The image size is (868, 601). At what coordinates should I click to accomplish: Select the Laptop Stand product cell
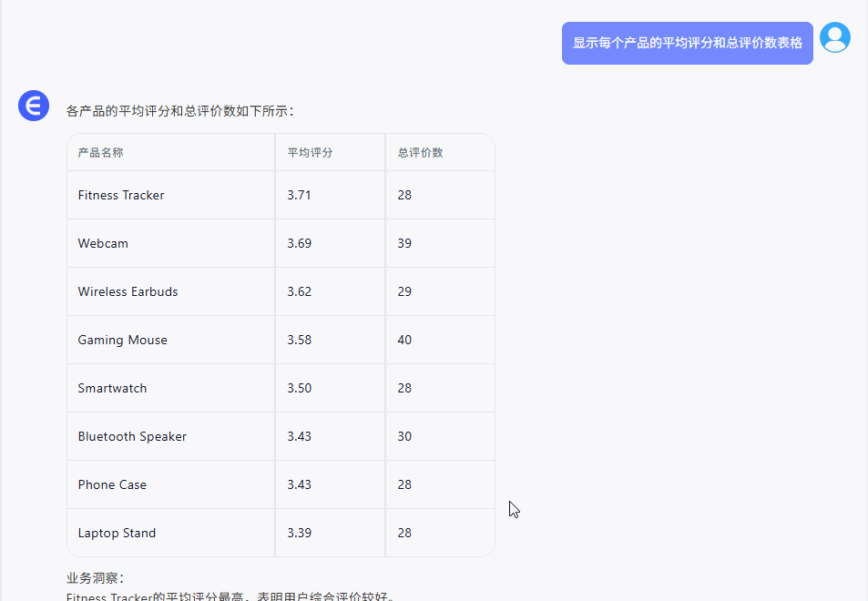[171, 533]
